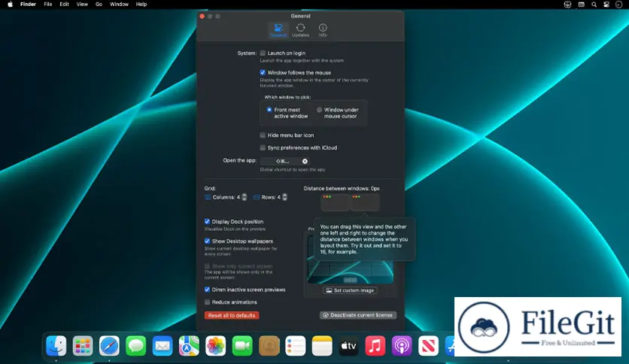Open the Go menu
The image size is (629, 364).
point(99,5)
